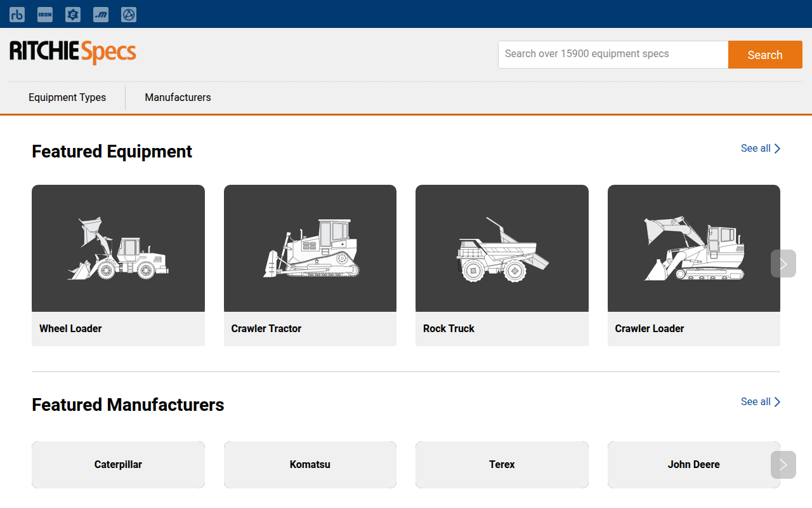Open the Rock Truck illustration card
Image resolution: width=812 pixels, height=508 pixels.
tap(502, 248)
